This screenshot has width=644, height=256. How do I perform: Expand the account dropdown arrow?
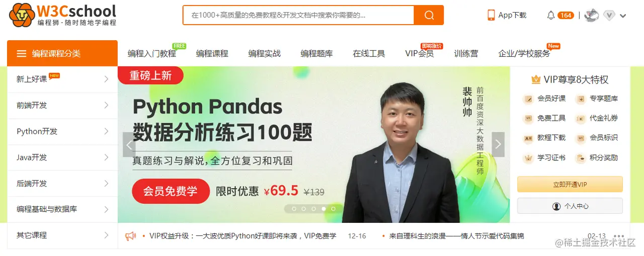click(623, 16)
